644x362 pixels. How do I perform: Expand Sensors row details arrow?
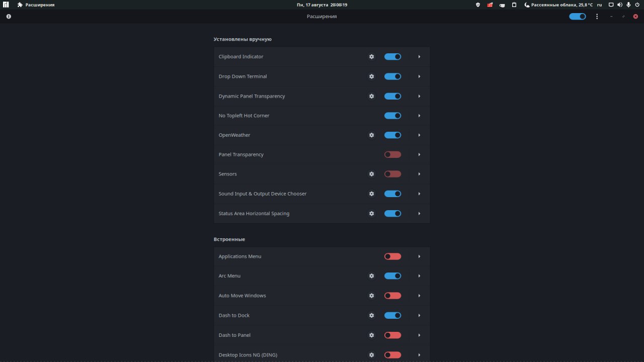coord(419,174)
